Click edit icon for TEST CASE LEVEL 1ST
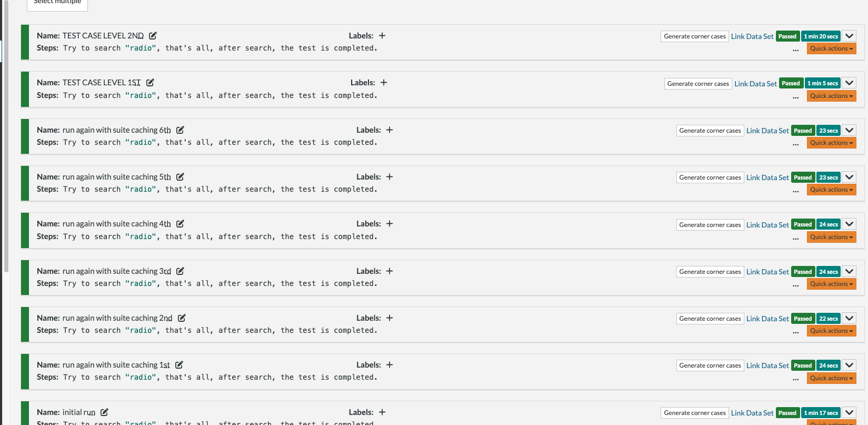The height and width of the screenshot is (425, 868). pyautogui.click(x=150, y=83)
